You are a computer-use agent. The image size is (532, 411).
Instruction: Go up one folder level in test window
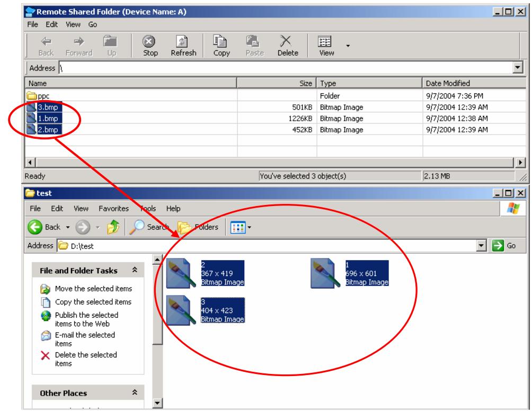click(113, 227)
